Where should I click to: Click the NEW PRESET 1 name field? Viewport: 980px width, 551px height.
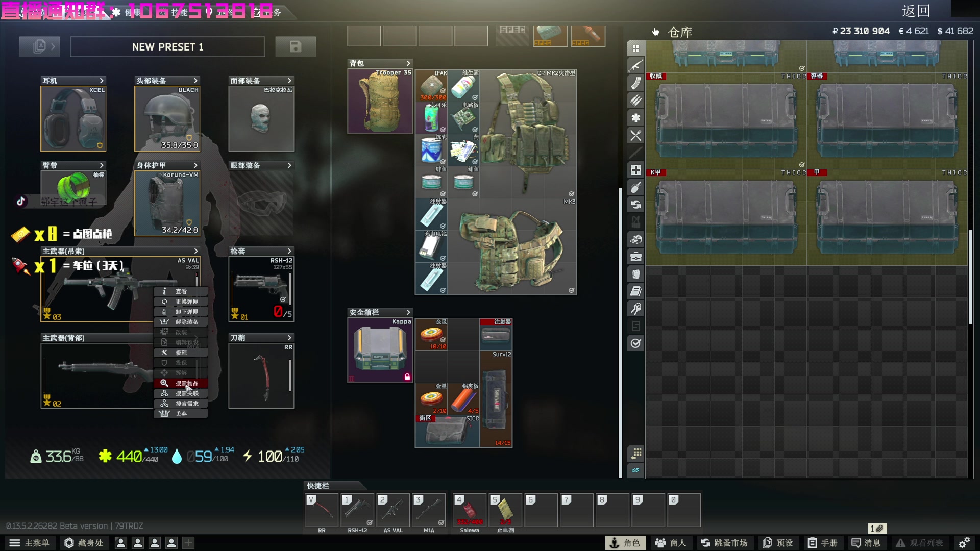point(167,47)
